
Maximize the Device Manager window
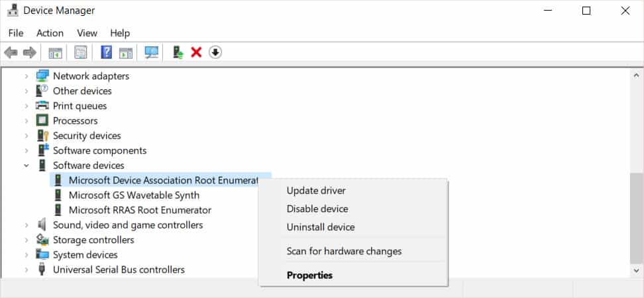click(586, 11)
